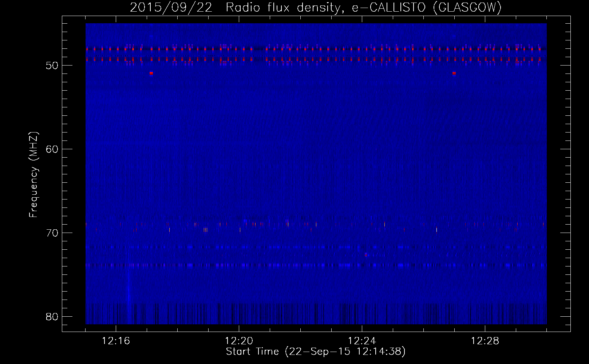Click the 12:24 time tick label
This screenshot has width=589, height=364.
[362, 341]
